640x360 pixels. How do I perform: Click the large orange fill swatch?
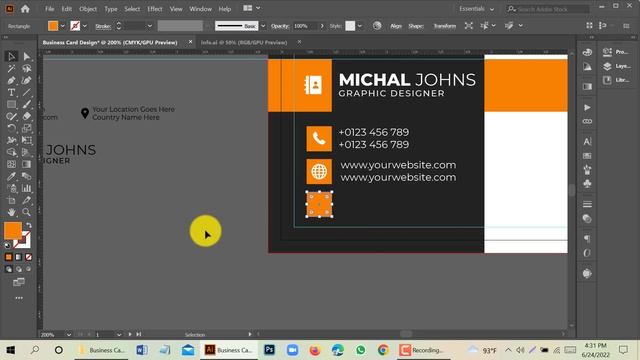coord(12,231)
